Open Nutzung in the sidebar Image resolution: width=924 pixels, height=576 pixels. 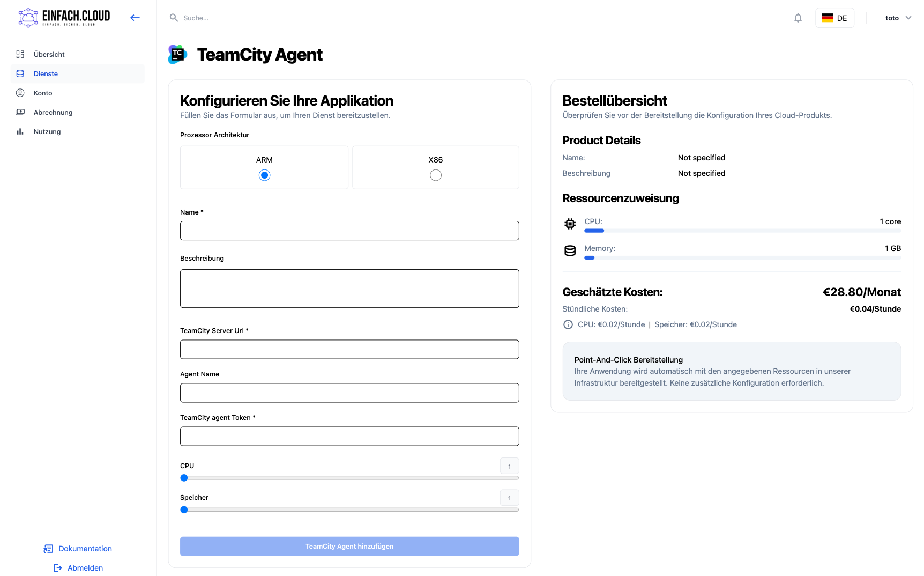pyautogui.click(x=47, y=131)
